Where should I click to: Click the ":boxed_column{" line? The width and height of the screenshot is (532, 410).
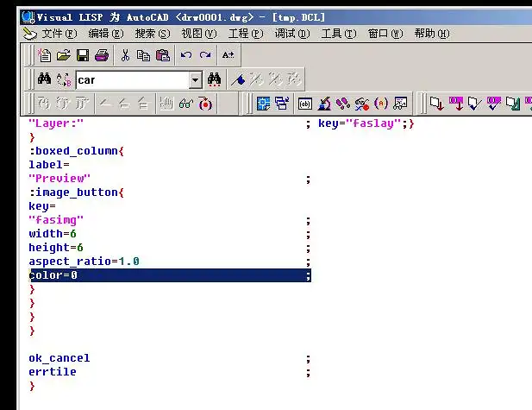click(x=77, y=151)
